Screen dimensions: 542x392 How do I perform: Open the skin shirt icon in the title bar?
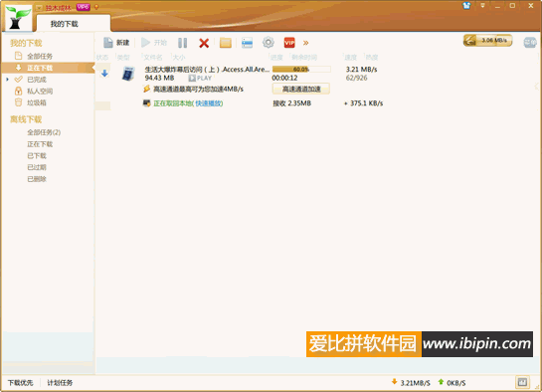tap(466, 6)
